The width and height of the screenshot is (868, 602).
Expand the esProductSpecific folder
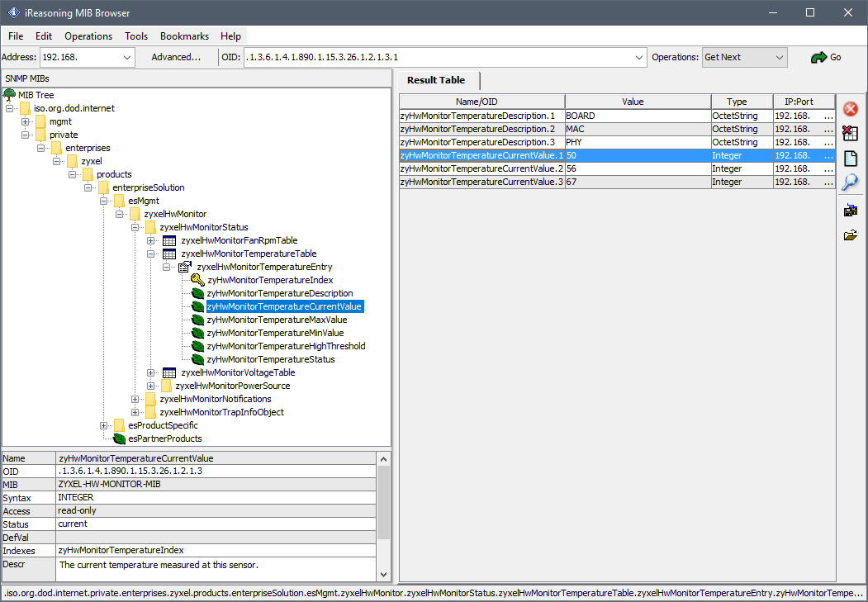click(x=104, y=425)
